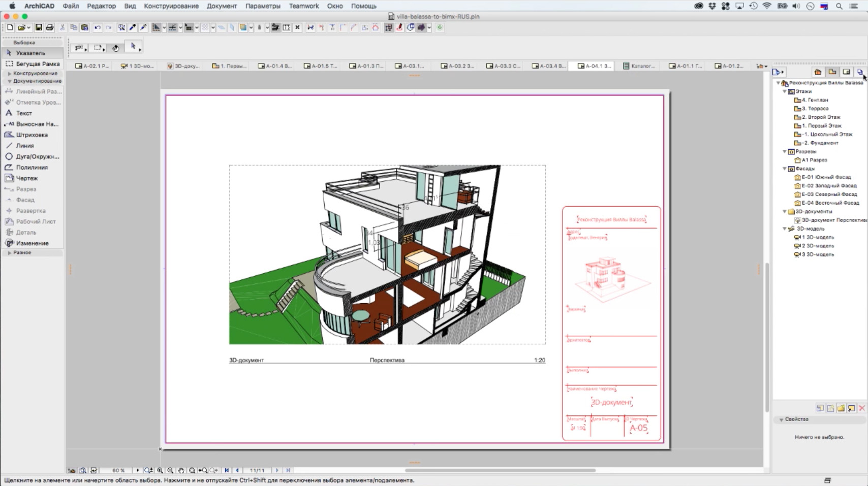868x486 pixels.
Task: Select the Штриховка hatch tool
Action: click(32, 135)
